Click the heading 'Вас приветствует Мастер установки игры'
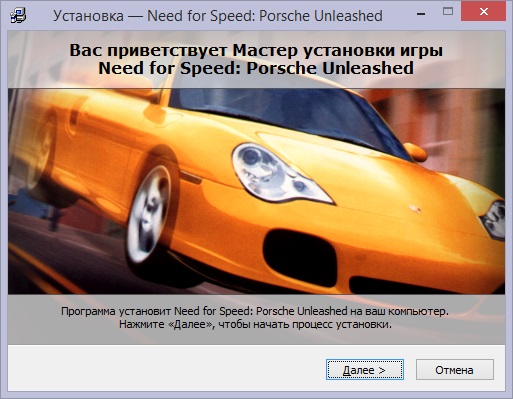 pos(256,50)
